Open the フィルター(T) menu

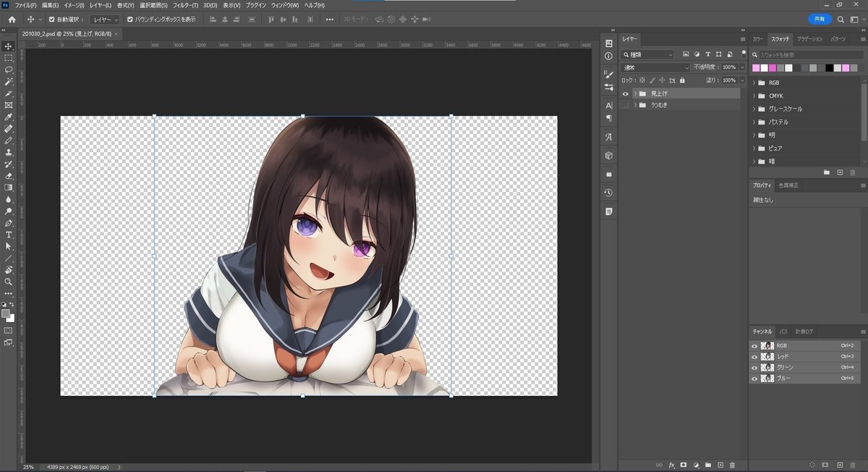(x=186, y=5)
